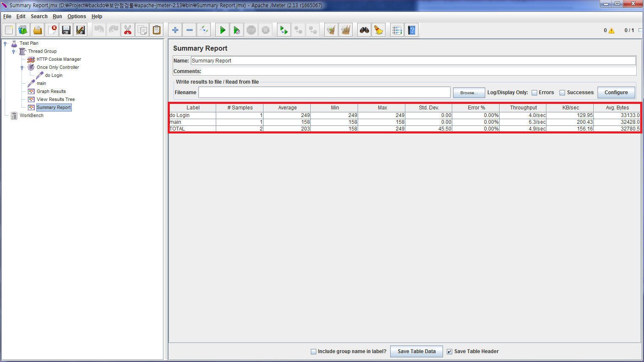Click the Paste clipboard icon
The height and width of the screenshot is (362, 644).
[157, 30]
